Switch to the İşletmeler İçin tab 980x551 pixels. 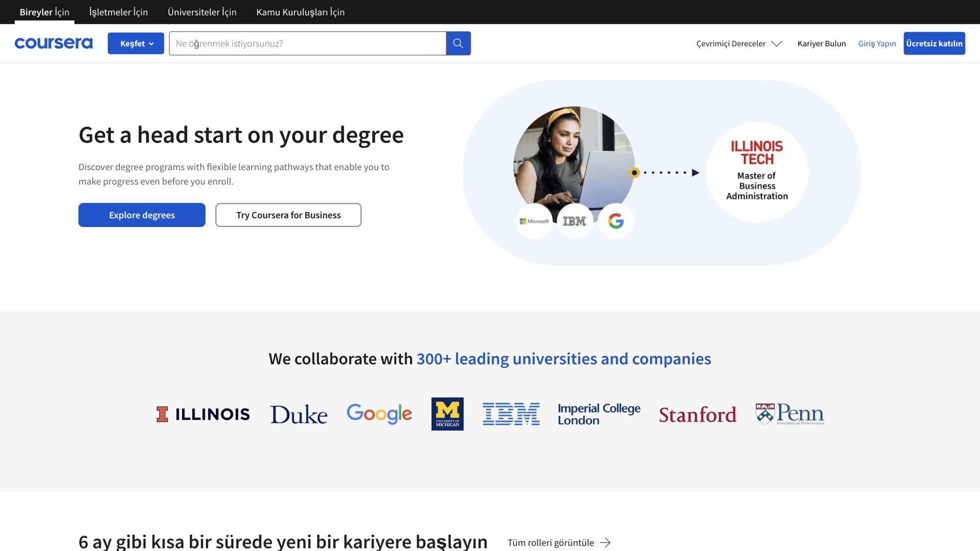click(118, 12)
